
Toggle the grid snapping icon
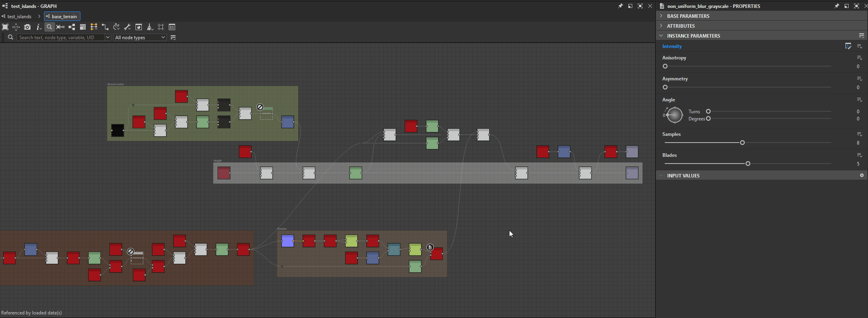click(x=161, y=27)
